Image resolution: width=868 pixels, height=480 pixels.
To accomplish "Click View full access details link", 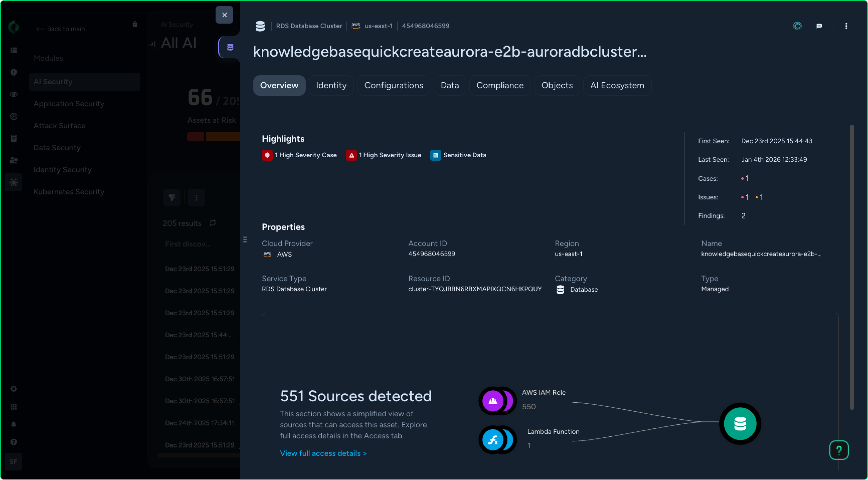I will [323, 453].
